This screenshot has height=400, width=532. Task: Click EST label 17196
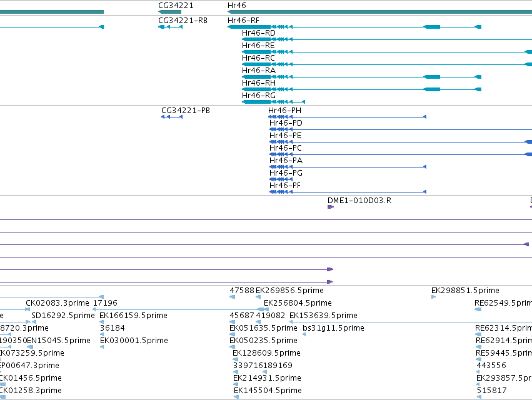coord(105,303)
